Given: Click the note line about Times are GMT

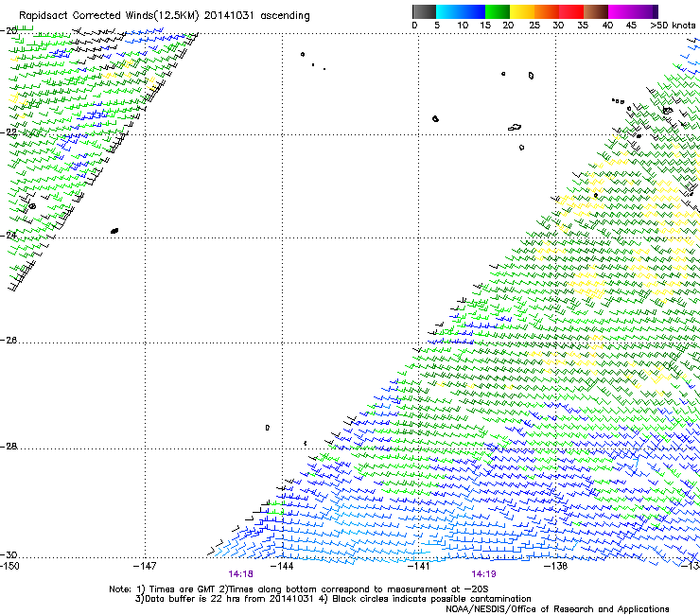Looking at the screenshot, I should tap(299, 589).
